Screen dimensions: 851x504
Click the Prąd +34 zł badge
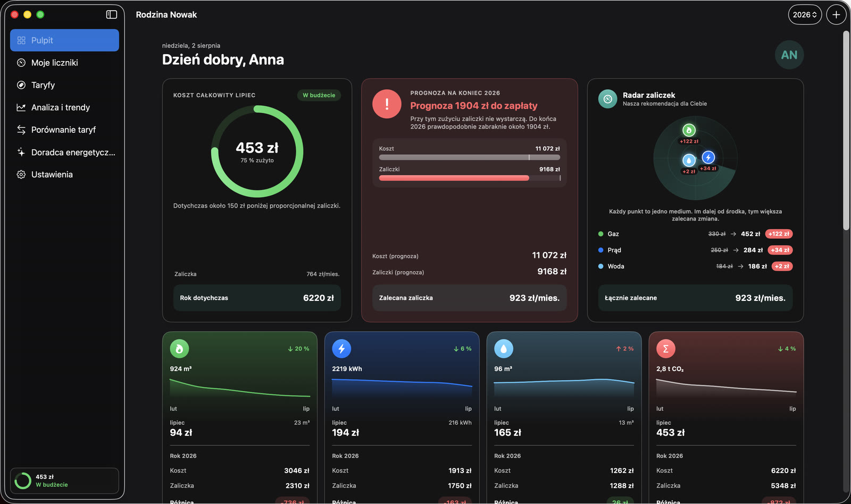pyautogui.click(x=780, y=250)
